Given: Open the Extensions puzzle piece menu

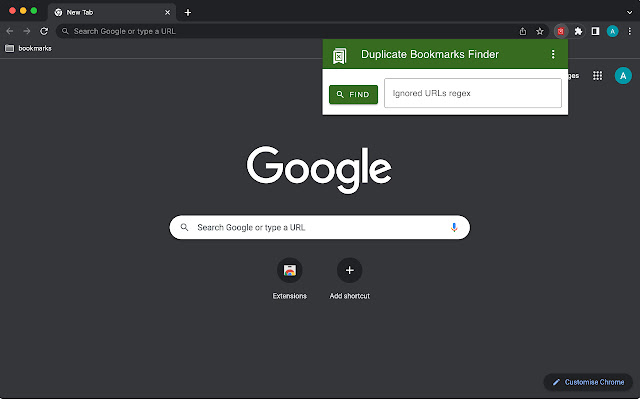Looking at the screenshot, I should pyautogui.click(x=578, y=31).
